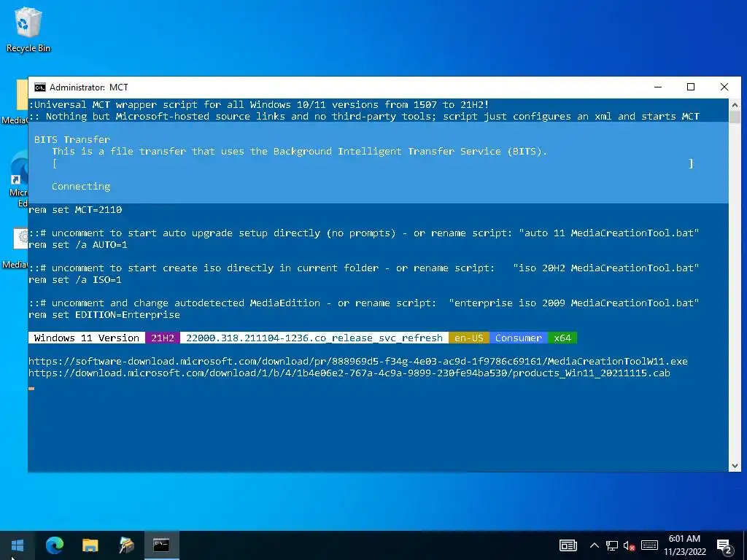Click the Windows Start button

click(x=18, y=545)
